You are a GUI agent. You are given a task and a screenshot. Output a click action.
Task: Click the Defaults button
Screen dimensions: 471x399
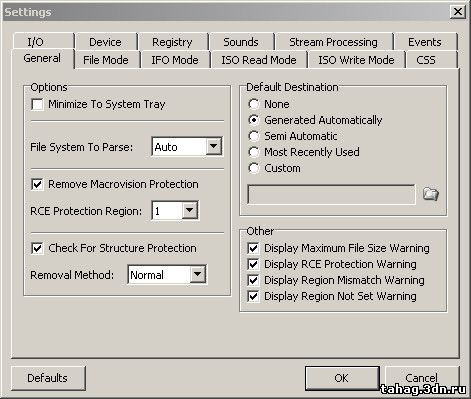coord(48,378)
